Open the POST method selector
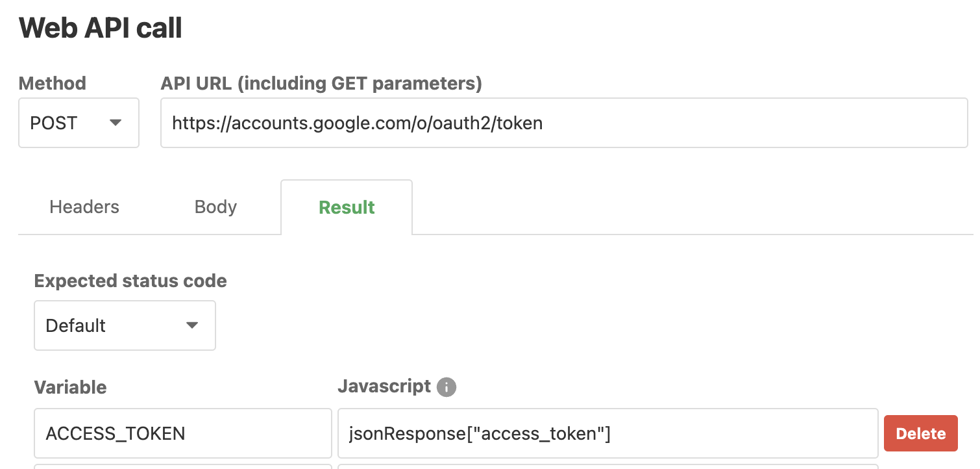Image resolution: width=980 pixels, height=469 pixels. pyautogui.click(x=78, y=123)
